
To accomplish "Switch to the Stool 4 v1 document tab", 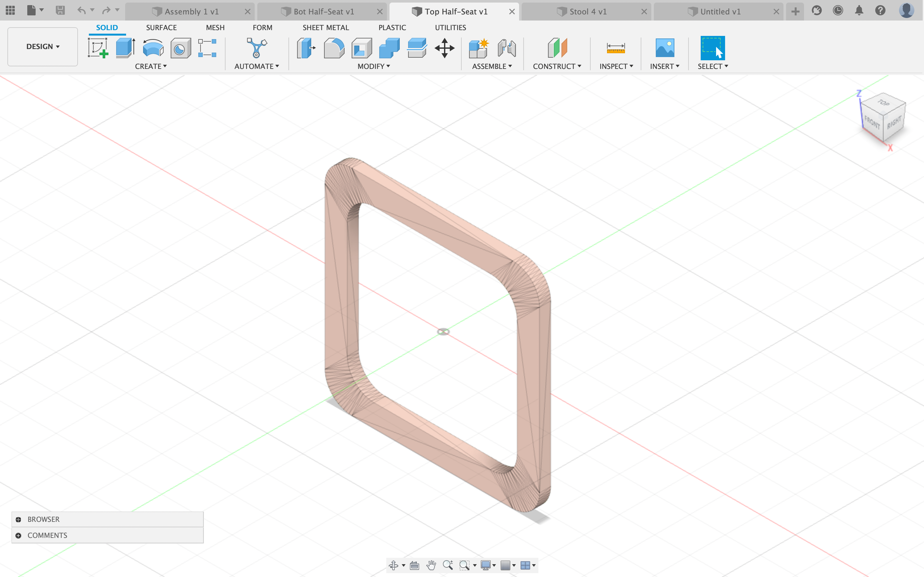I will click(588, 12).
